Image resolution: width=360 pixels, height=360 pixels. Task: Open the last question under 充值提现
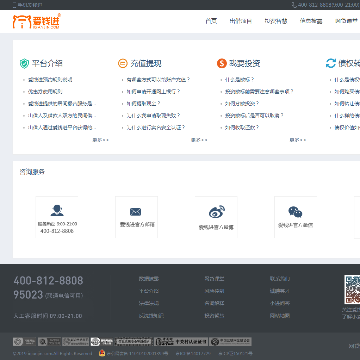coord(156,128)
